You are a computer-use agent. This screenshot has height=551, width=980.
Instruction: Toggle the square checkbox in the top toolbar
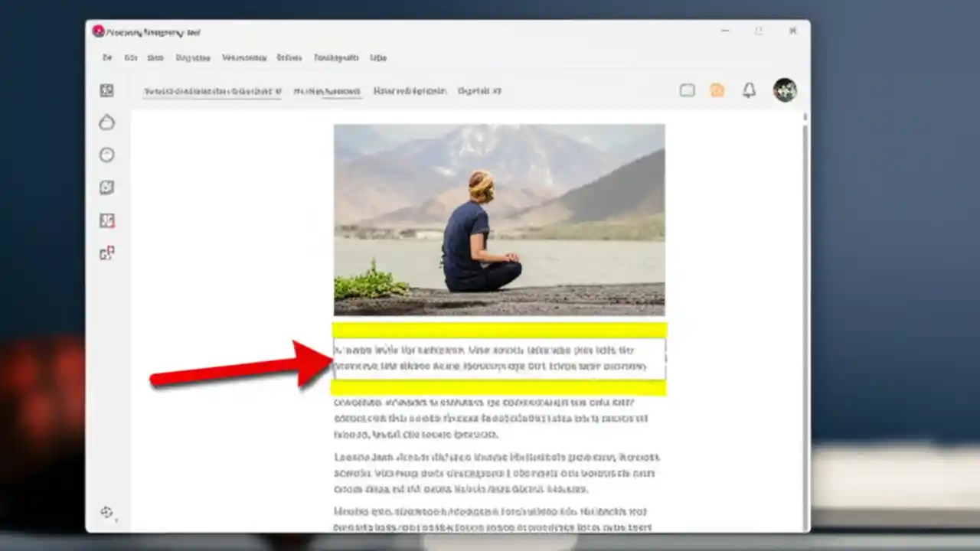coord(687,90)
